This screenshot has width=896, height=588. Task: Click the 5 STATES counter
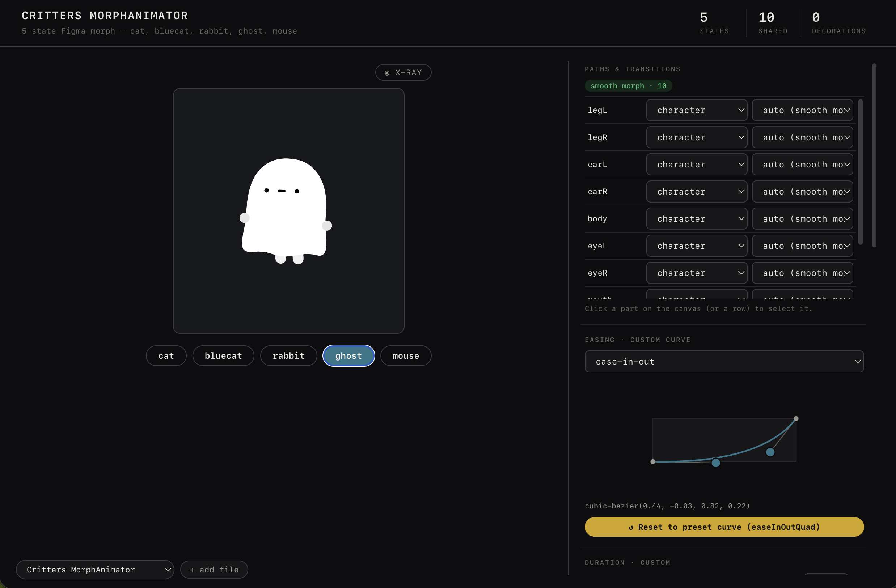(x=714, y=22)
